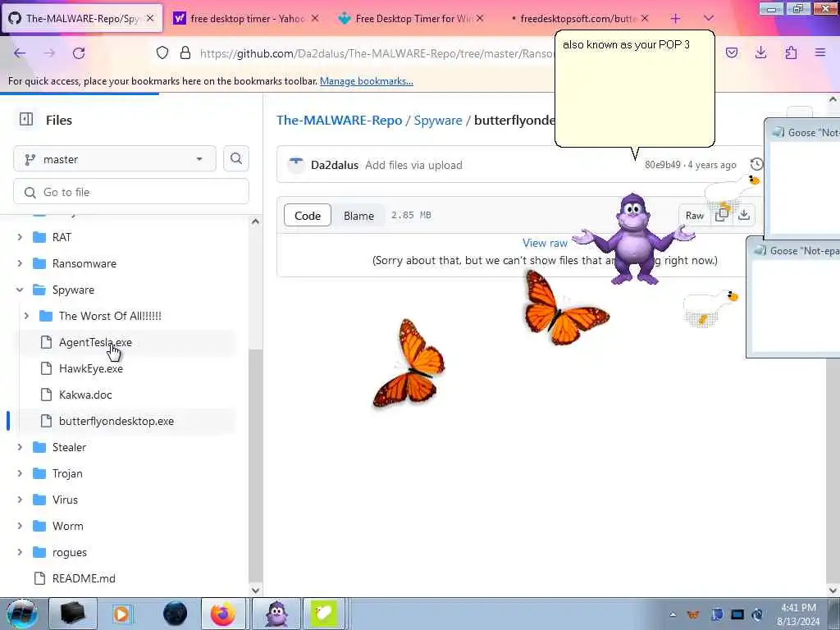Expand the Ransomware folder

20,263
